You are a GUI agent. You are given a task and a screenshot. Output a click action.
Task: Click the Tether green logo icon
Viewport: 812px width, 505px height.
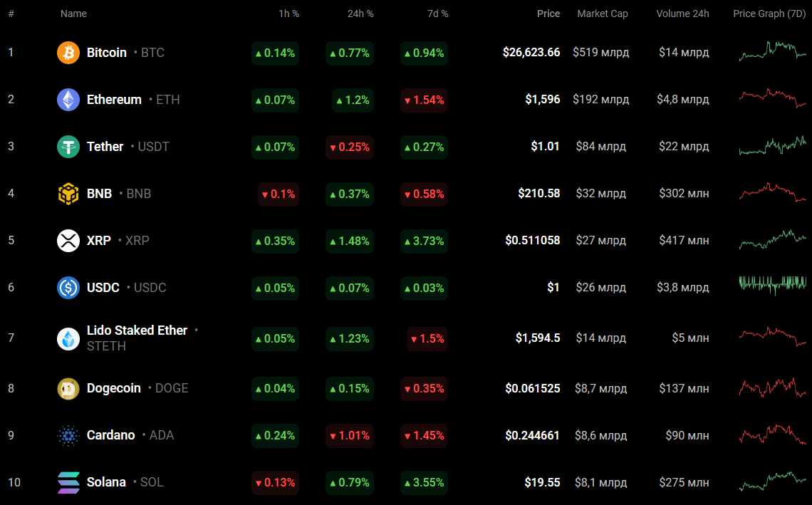point(68,147)
